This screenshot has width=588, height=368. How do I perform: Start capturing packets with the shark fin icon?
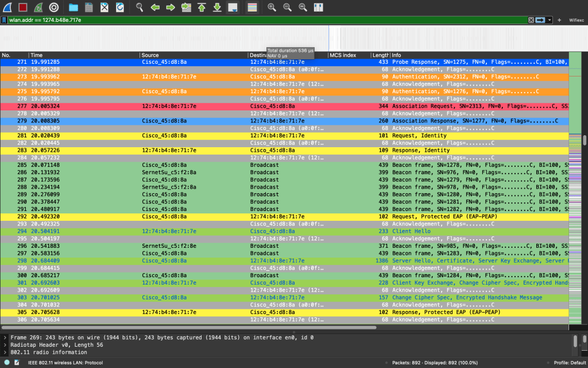pos(7,7)
